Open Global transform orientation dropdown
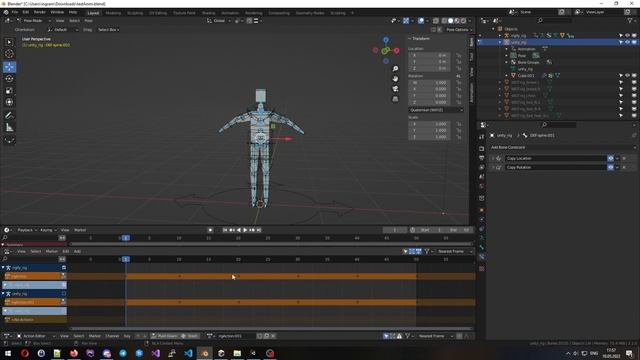Viewport: 640px width, 360px height. (x=218, y=20)
